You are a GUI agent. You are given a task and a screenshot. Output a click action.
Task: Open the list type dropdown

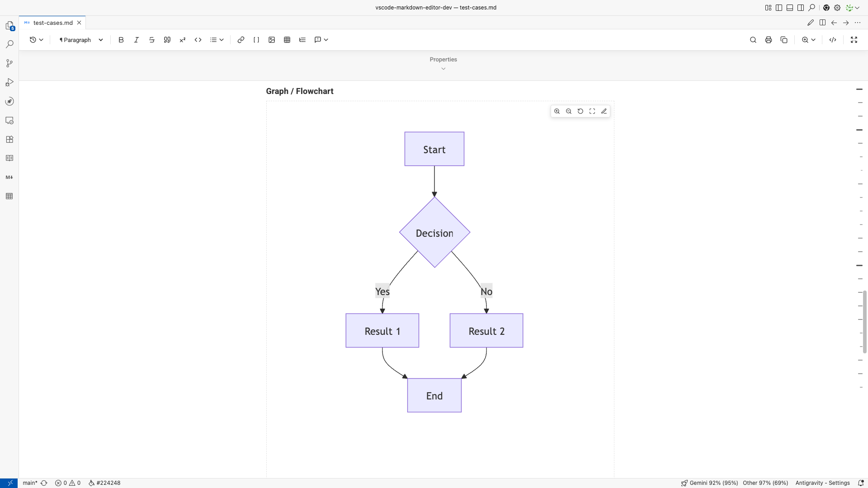click(217, 40)
